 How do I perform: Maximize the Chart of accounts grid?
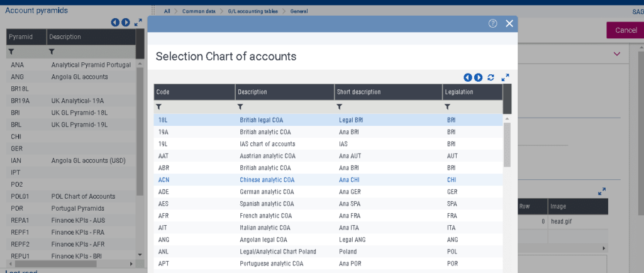[x=505, y=77]
